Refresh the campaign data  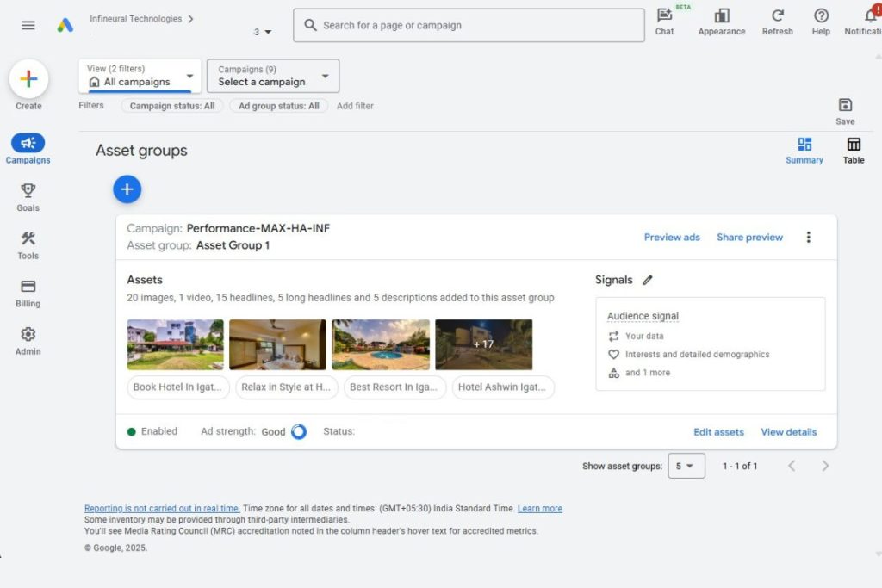click(x=777, y=19)
